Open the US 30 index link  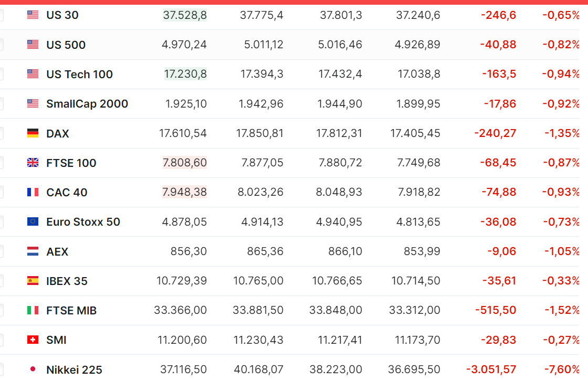62,15
